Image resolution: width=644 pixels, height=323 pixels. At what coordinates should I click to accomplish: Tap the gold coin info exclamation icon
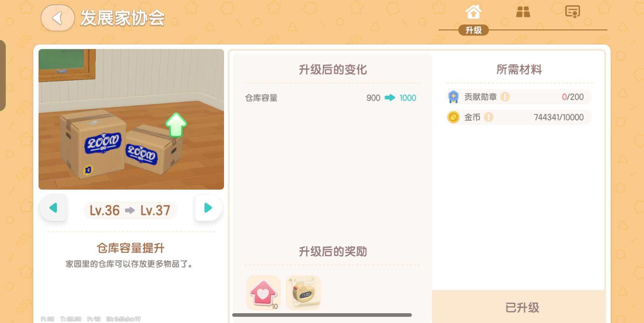489,117
